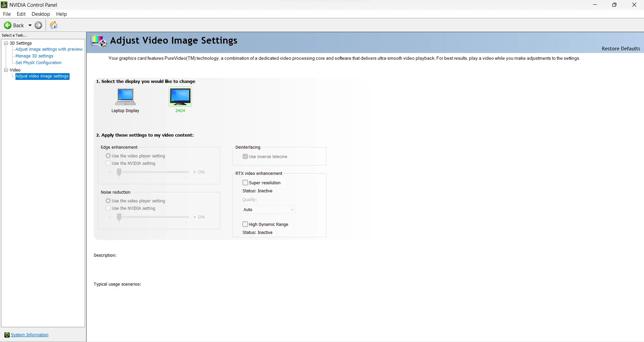Screen dimensions: 644x342
Task: Click the NVIDIA Control Panel title icon
Action: 4,5
